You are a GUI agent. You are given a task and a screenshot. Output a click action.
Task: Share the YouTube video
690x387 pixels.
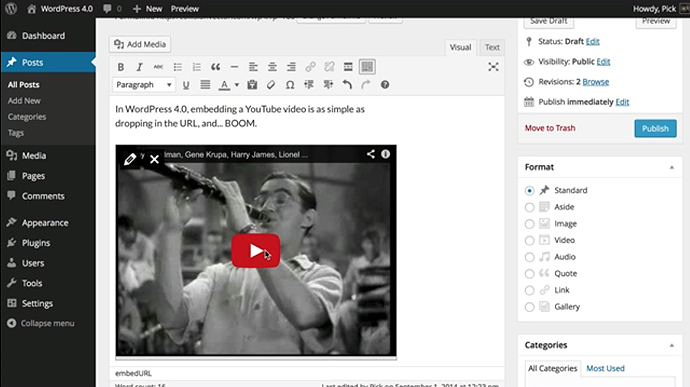(371, 154)
